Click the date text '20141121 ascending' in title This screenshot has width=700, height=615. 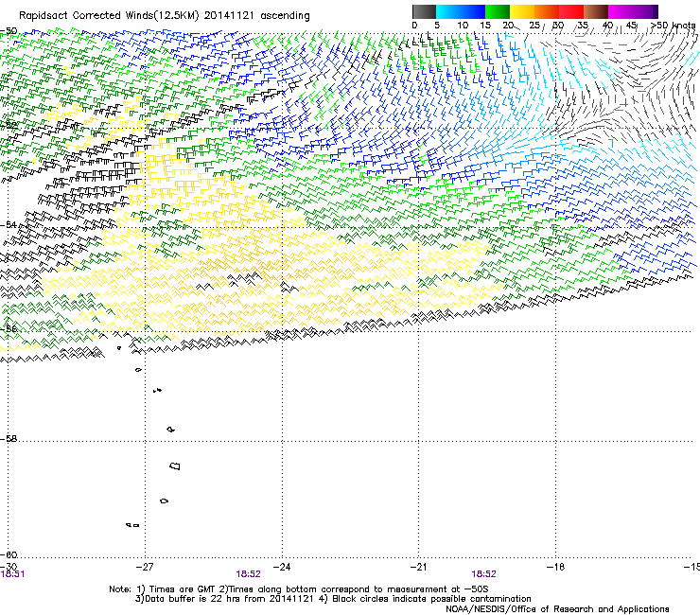tap(256, 15)
